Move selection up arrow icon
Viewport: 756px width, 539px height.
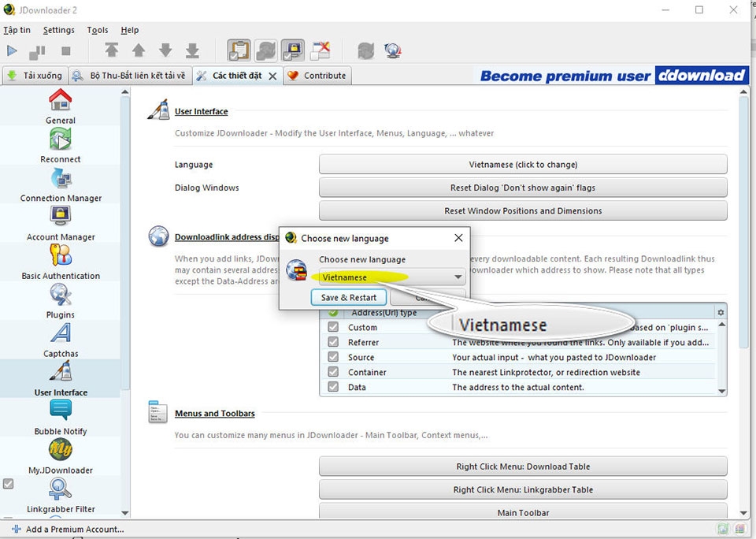coord(139,50)
